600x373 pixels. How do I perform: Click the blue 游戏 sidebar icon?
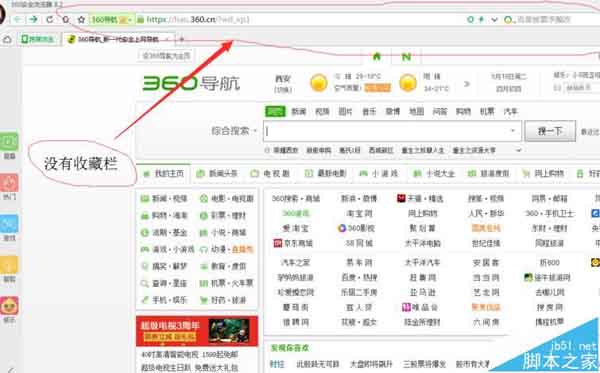pyautogui.click(x=9, y=224)
